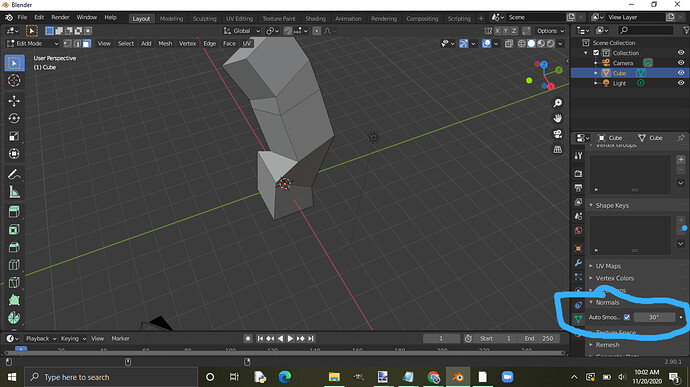The image size is (690, 387).
Task: Open the Render properties tab
Action: click(x=578, y=174)
